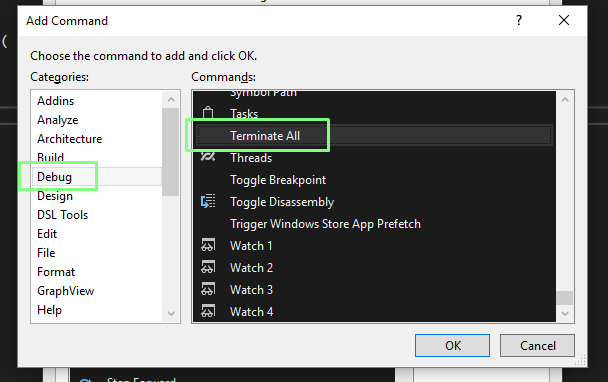Click Commands list scroll-down arrow
Screen dimensions: 608x382
(x=565, y=313)
